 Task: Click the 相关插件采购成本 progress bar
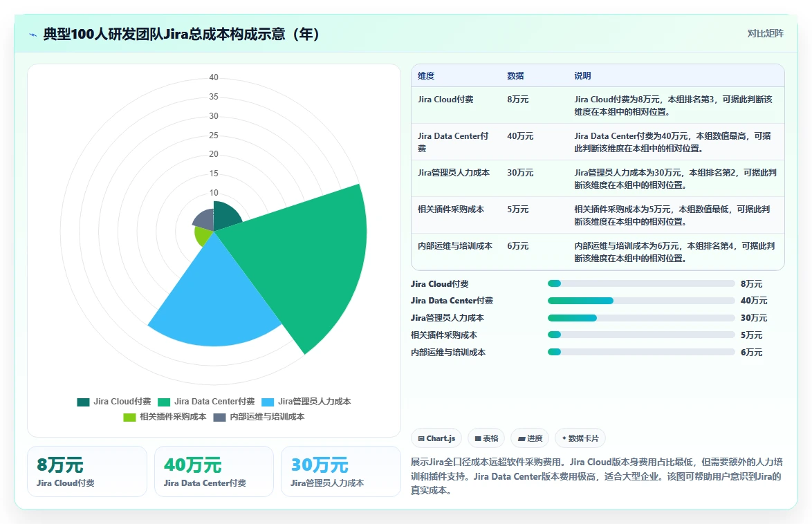pyautogui.click(x=641, y=335)
